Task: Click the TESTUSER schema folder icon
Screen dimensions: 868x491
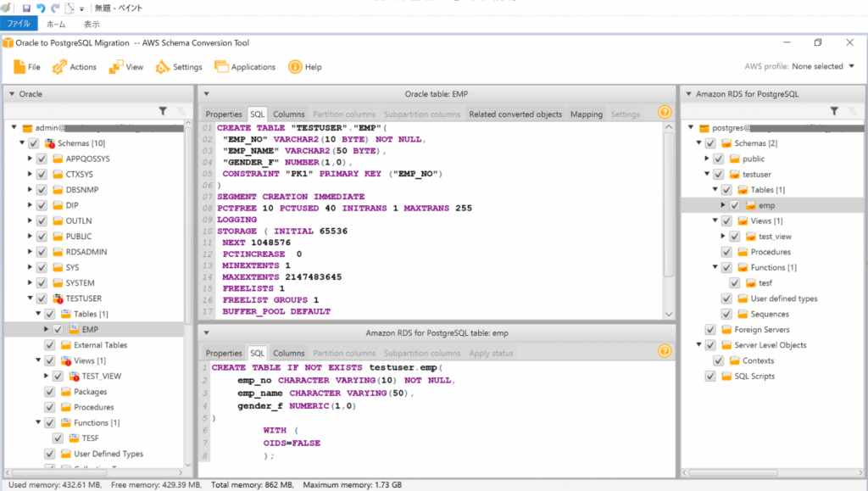Action: pyautogui.click(x=58, y=299)
